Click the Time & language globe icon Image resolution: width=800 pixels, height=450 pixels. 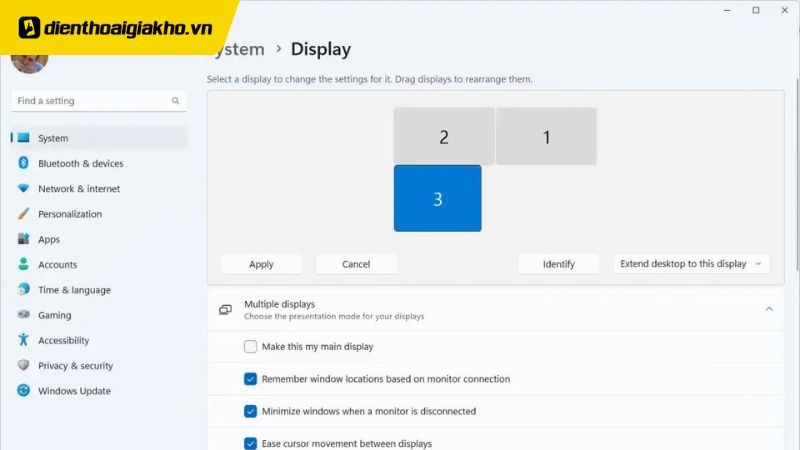click(23, 289)
